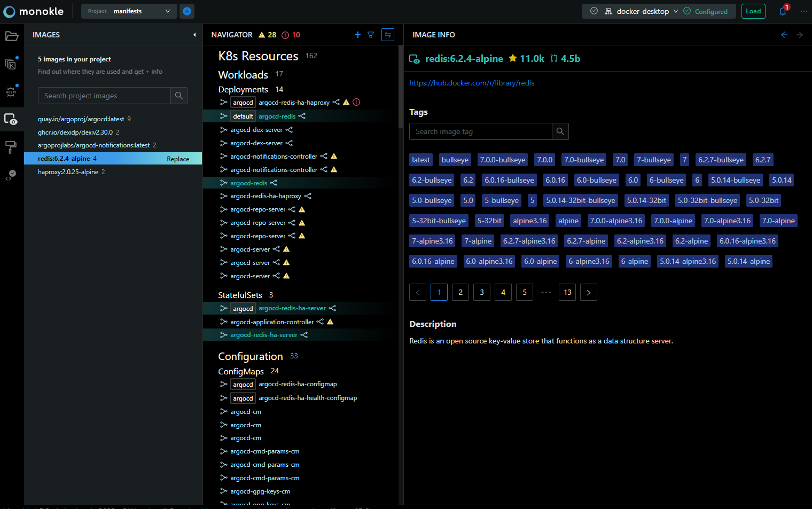Screen dimensions: 812x509
Task: Click the latest tag
Action: 421,160
